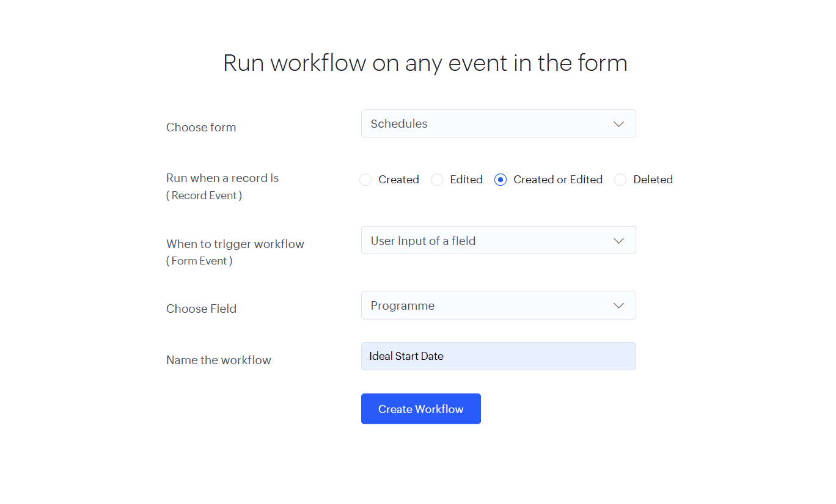Click the 'When to trigger workflow' label

(x=235, y=244)
